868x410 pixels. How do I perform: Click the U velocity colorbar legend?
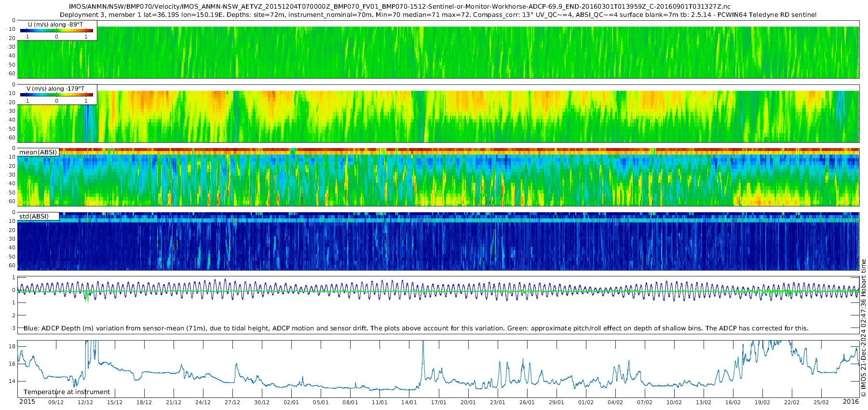(57, 30)
